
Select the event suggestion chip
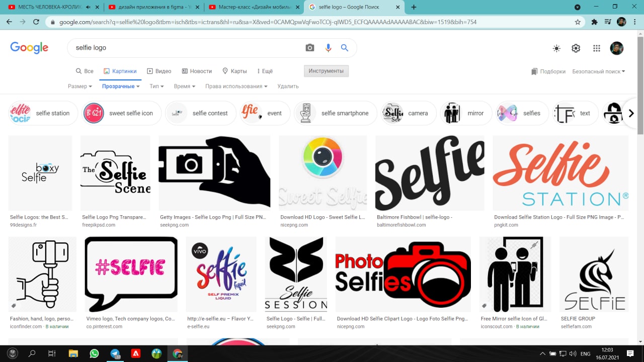pyautogui.click(x=265, y=113)
